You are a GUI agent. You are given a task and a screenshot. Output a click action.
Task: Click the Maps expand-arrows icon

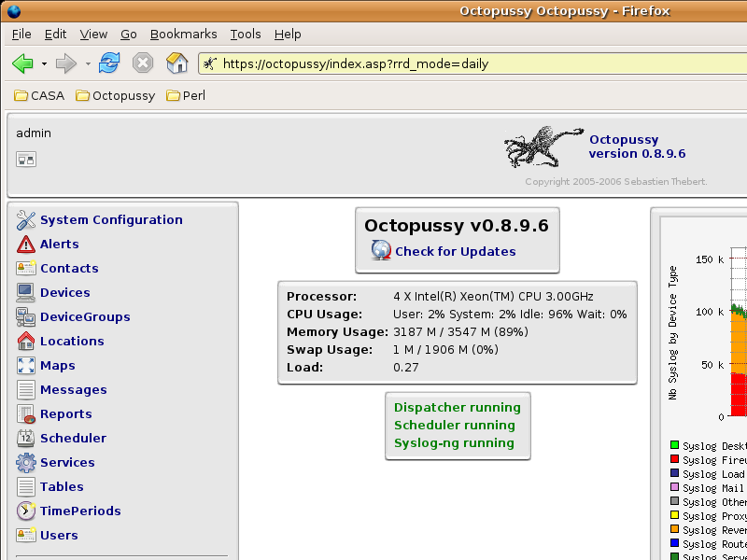coord(26,365)
